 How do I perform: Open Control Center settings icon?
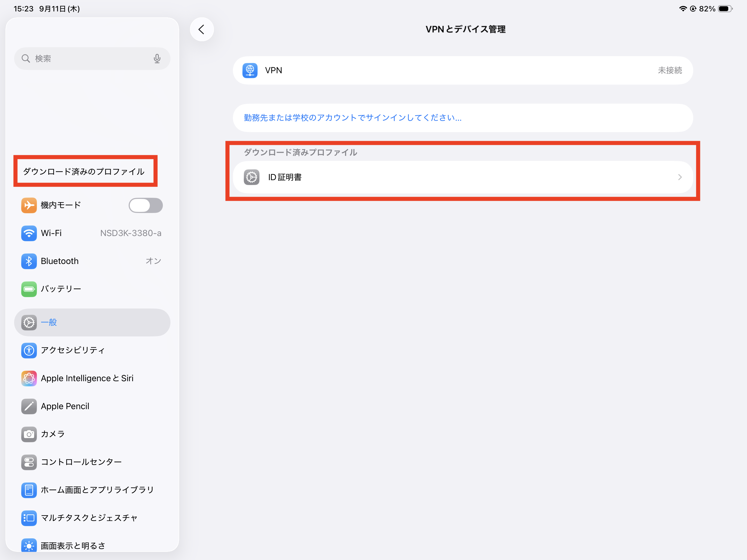pyautogui.click(x=29, y=462)
